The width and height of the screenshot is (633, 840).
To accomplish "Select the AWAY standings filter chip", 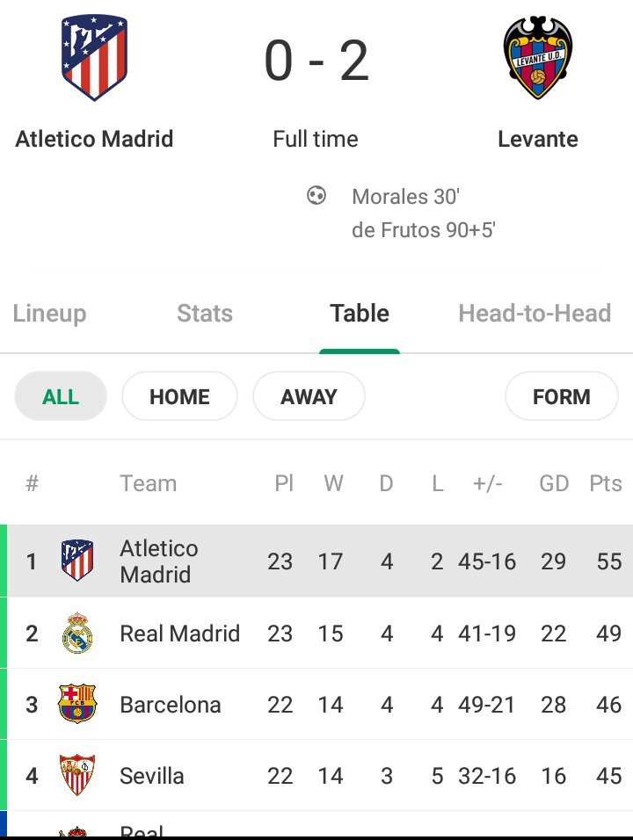I will click(x=309, y=396).
